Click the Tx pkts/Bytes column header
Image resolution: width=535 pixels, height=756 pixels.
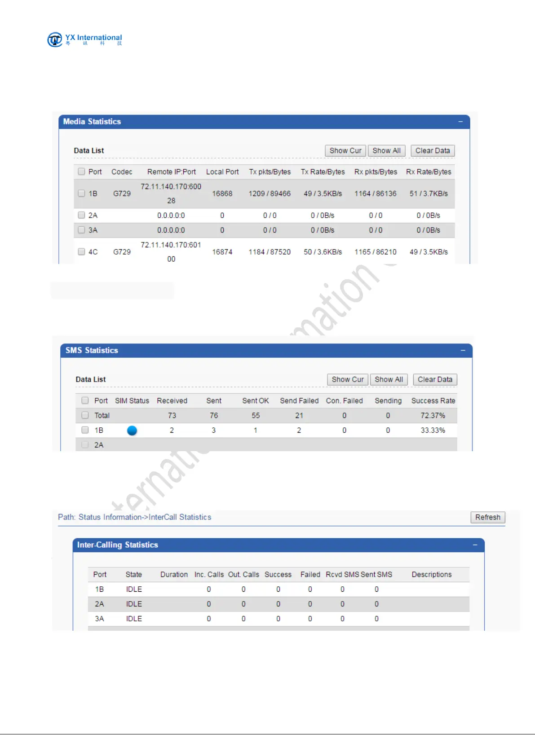tap(270, 172)
